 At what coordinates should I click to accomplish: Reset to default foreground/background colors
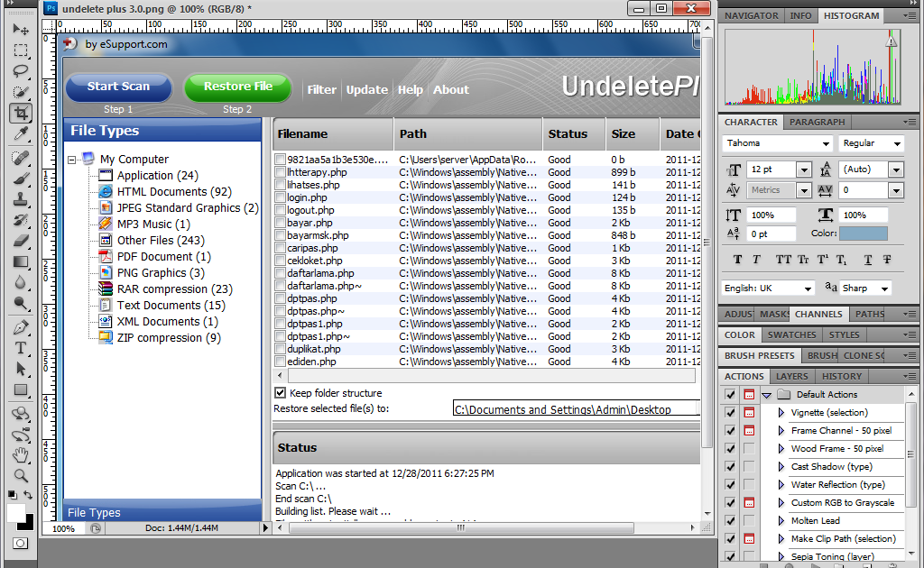pyautogui.click(x=13, y=495)
